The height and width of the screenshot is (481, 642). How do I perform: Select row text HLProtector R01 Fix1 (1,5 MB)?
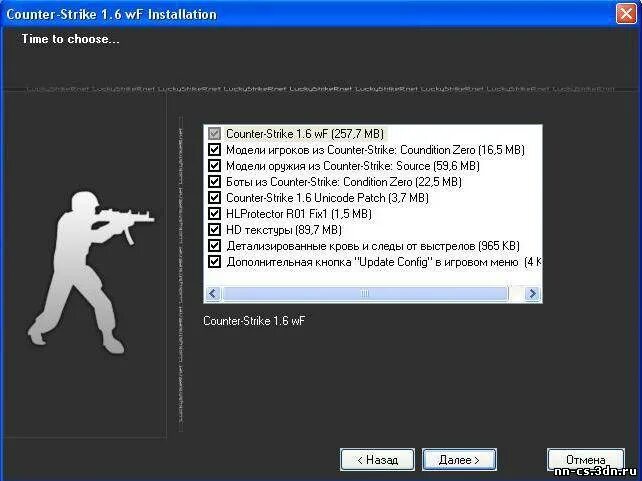[x=299, y=214]
